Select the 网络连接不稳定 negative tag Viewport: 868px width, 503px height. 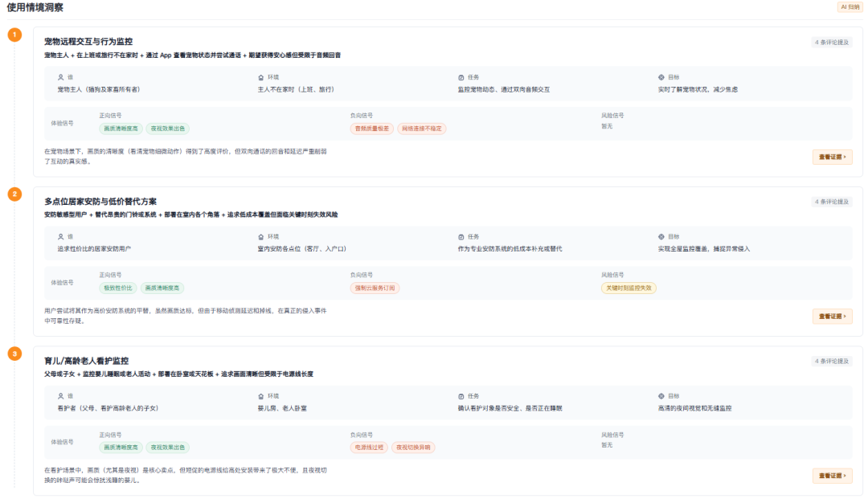tap(422, 129)
